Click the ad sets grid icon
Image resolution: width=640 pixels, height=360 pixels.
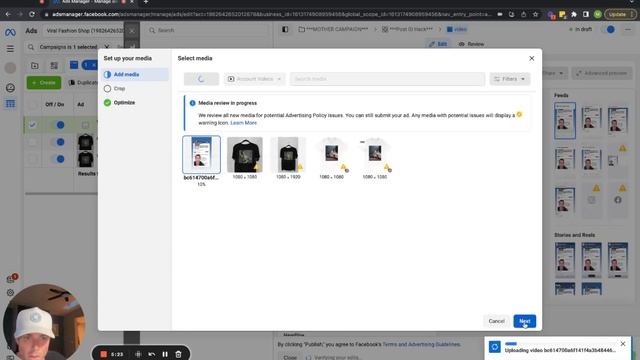tap(54, 65)
